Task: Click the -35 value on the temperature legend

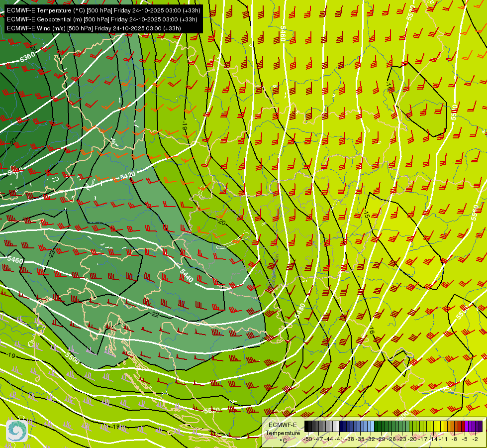Action: [360, 439]
